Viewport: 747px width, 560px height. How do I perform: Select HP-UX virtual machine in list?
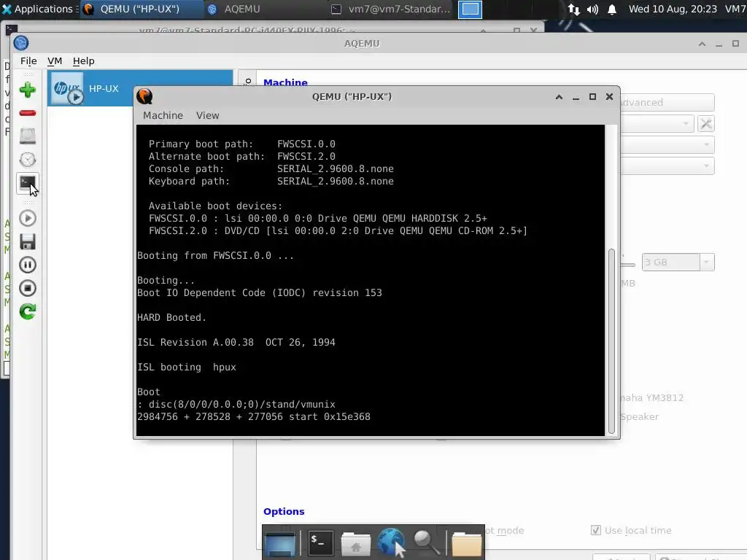pyautogui.click(x=139, y=88)
